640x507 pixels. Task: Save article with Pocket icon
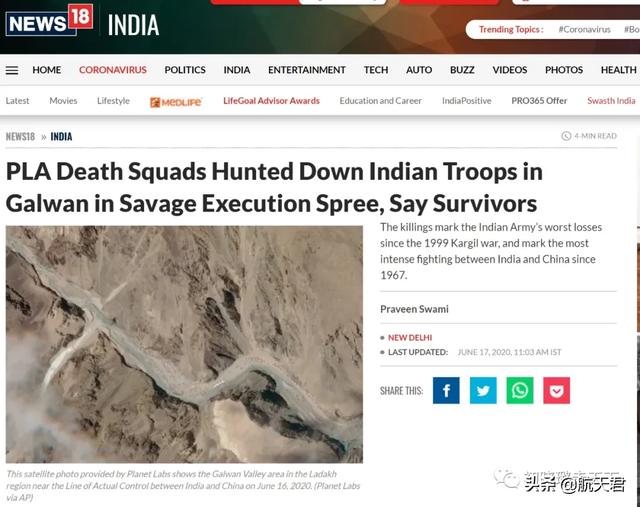[557, 391]
